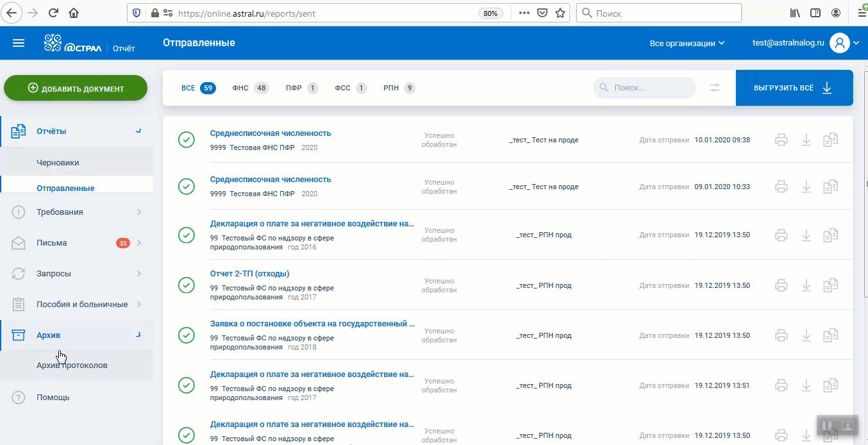Click the reports search field
Screen dimensions: 868x445
pyautogui.click(x=644, y=88)
